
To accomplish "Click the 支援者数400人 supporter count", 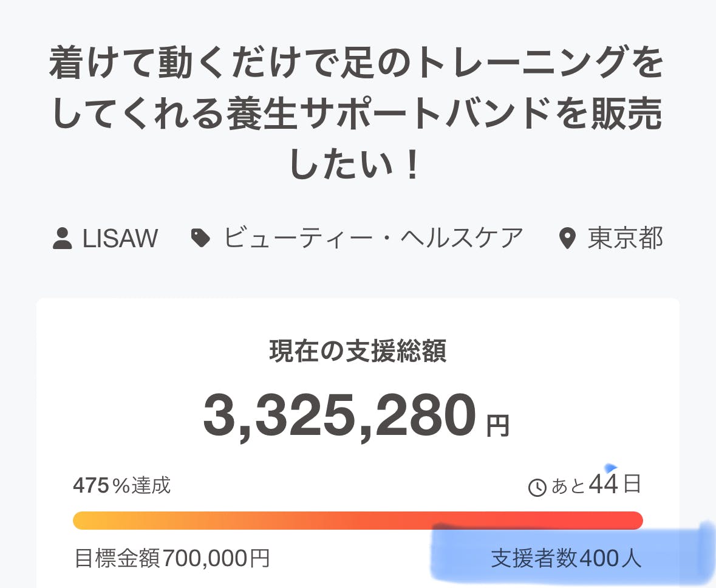I will [566, 558].
